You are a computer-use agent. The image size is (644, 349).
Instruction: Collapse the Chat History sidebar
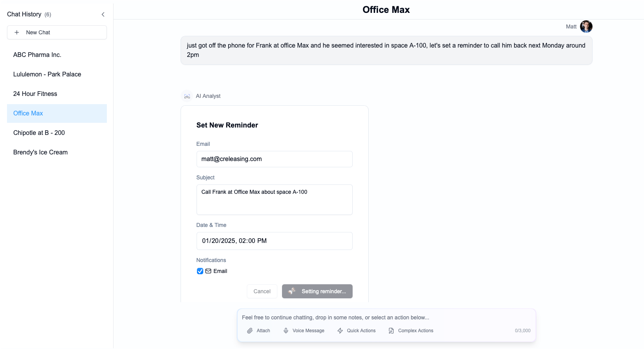pos(103,14)
